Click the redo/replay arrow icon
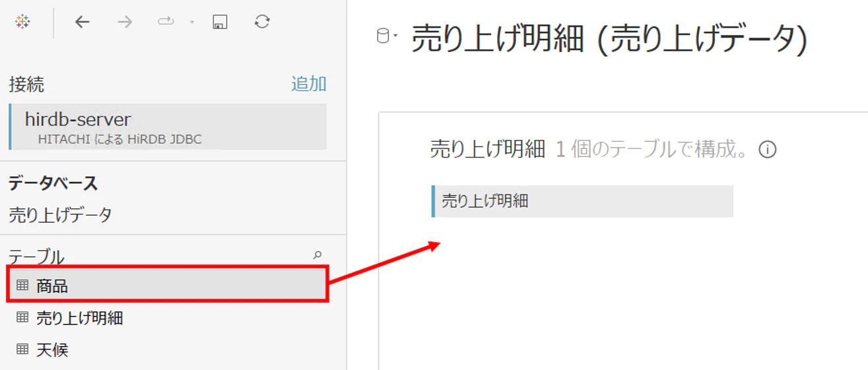The height and width of the screenshot is (370, 868). tap(165, 22)
